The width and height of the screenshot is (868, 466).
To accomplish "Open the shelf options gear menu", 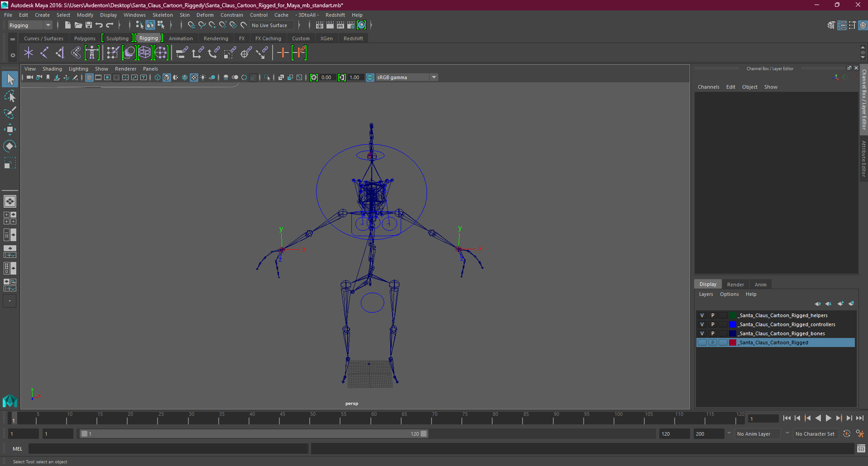I will click(x=13, y=55).
